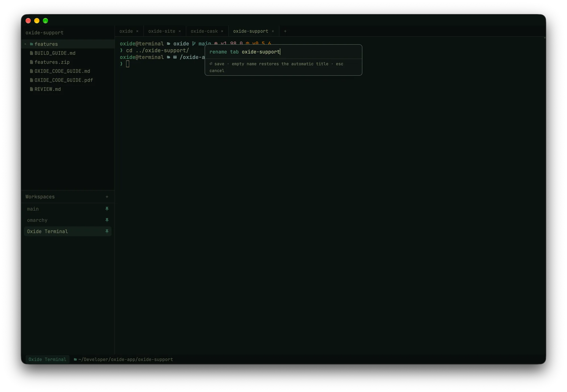The width and height of the screenshot is (567, 392).
Task: Click the status bar folder icon
Action: pyautogui.click(x=75, y=359)
